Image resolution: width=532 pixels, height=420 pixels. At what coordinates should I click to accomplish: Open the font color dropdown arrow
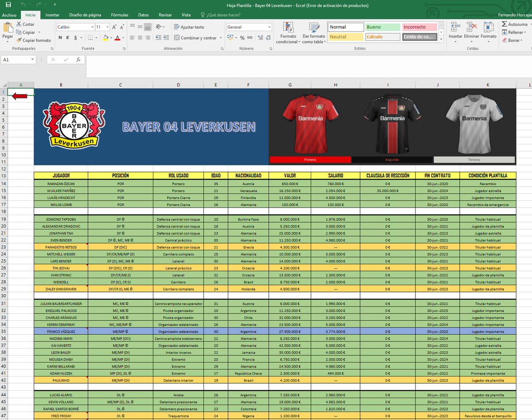pos(123,38)
